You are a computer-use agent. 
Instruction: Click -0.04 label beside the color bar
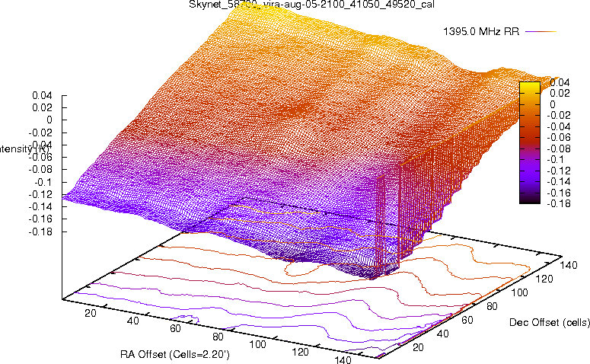coord(558,126)
